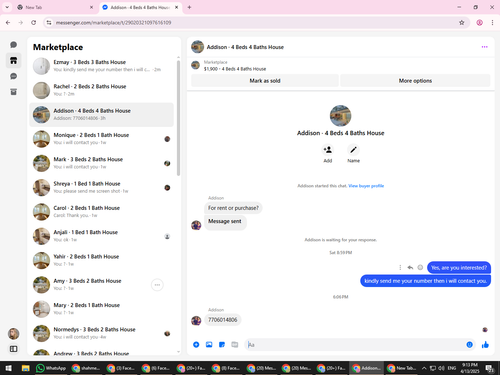Viewport: 500px width, 375px height.
Task: Open File Explorer from taskbar
Action: coord(26,368)
